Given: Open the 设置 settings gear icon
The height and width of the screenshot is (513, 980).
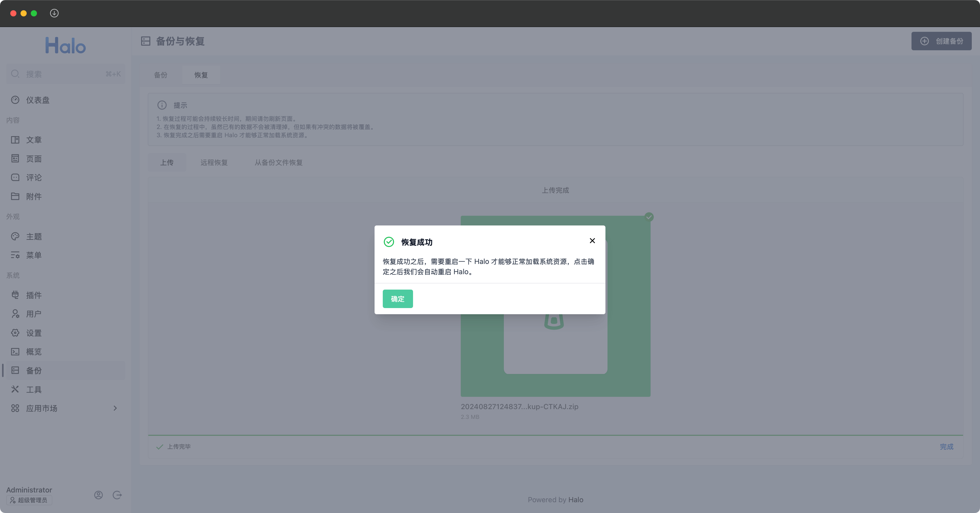Looking at the screenshot, I should tap(15, 333).
